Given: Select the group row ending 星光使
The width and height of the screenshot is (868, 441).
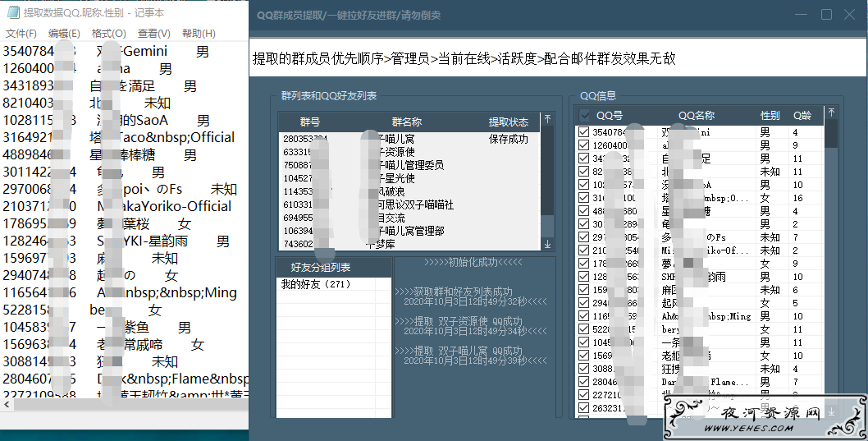Looking at the screenshot, I should point(409,178).
